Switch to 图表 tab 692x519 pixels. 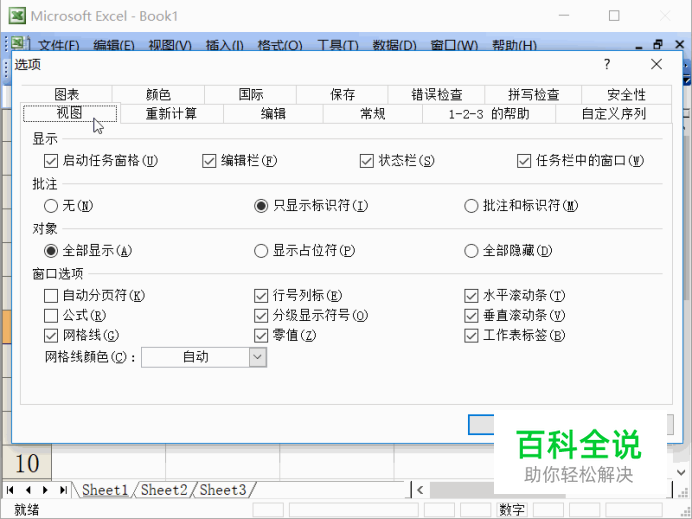tap(67, 94)
